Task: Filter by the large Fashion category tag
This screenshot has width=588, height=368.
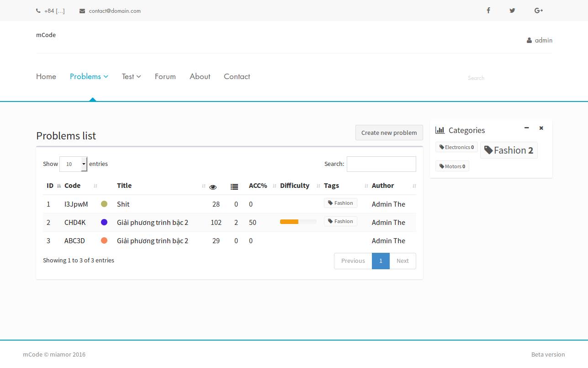Action: (x=509, y=150)
